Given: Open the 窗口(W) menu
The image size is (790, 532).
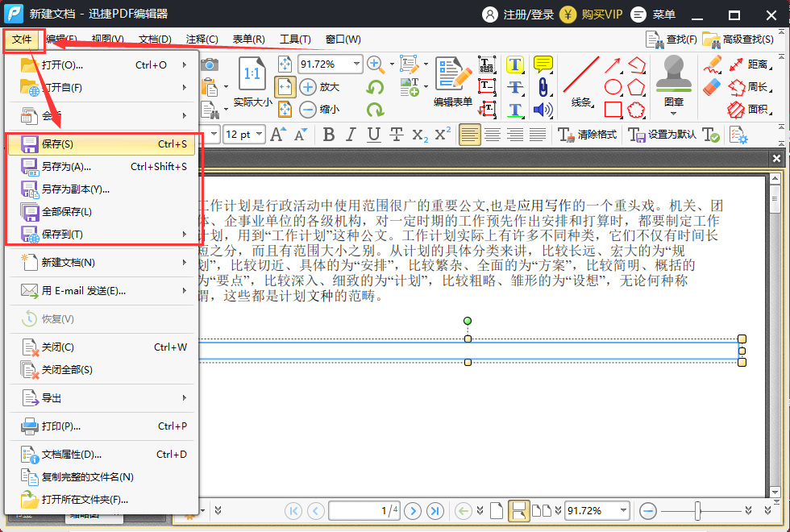Looking at the screenshot, I should coord(343,39).
